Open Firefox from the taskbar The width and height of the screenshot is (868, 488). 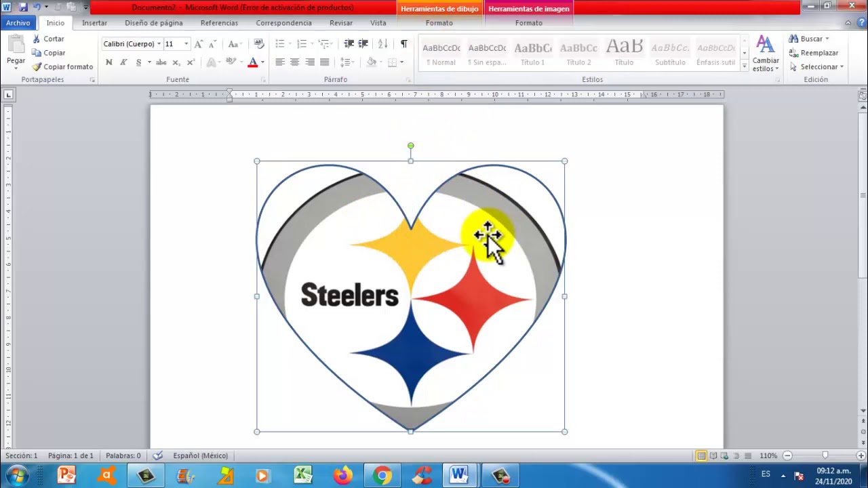pyautogui.click(x=342, y=476)
